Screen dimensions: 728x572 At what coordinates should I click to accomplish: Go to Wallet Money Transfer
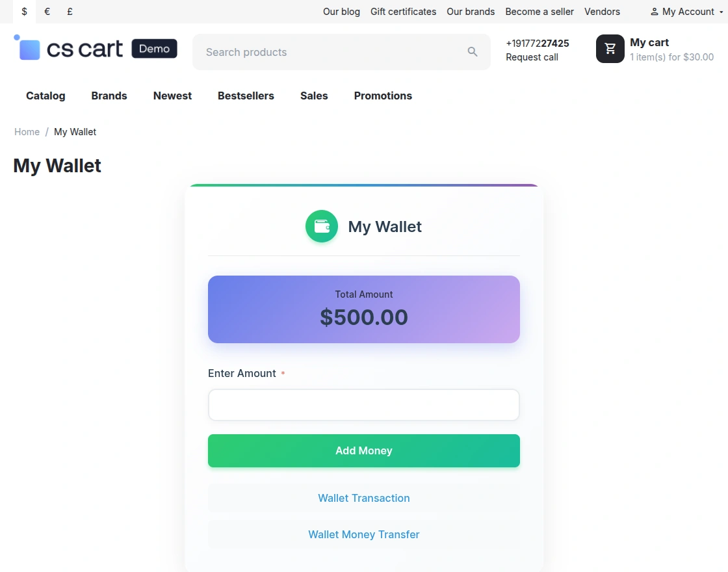tap(363, 534)
